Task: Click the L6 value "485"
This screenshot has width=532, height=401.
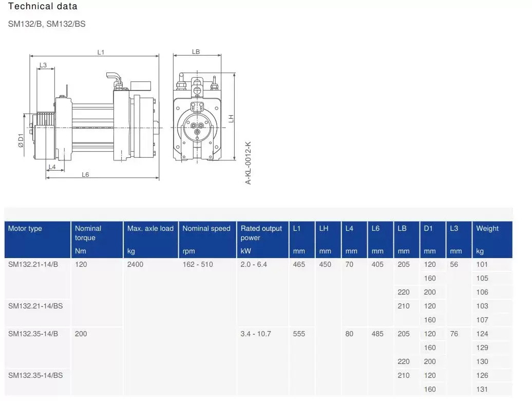Action: pos(377,334)
